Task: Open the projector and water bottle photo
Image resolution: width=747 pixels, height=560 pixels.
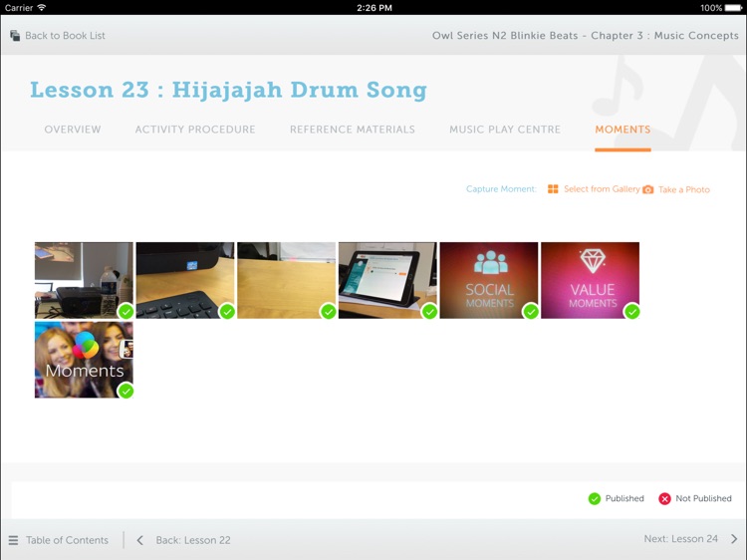Action: [84, 280]
